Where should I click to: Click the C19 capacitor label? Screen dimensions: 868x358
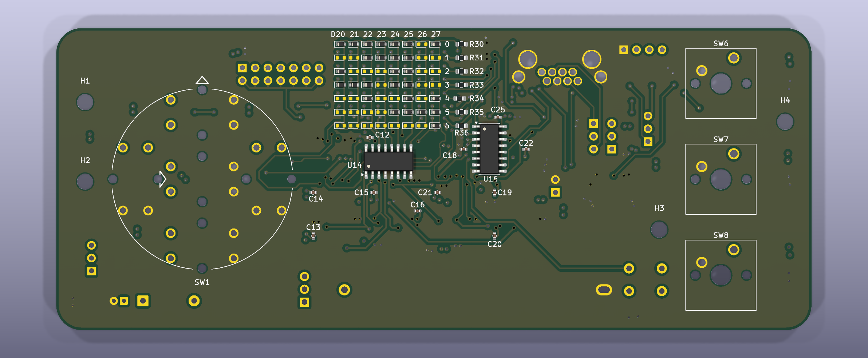(x=505, y=192)
